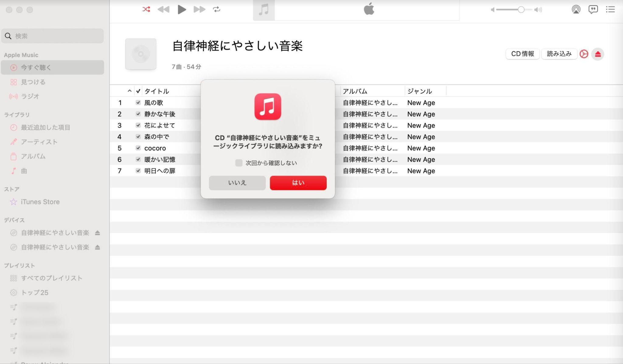Toggle the repeat mode icon
623x364 pixels.
coord(217,9)
